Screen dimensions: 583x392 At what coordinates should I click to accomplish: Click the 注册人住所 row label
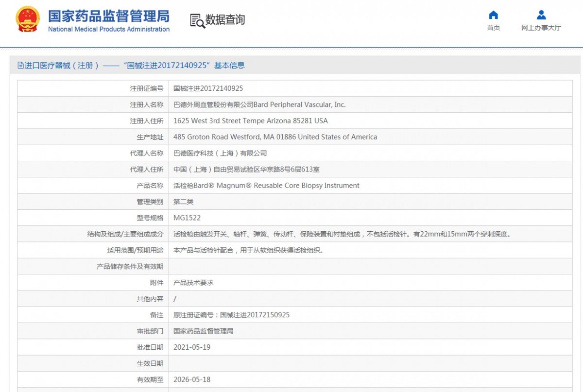[x=147, y=120]
